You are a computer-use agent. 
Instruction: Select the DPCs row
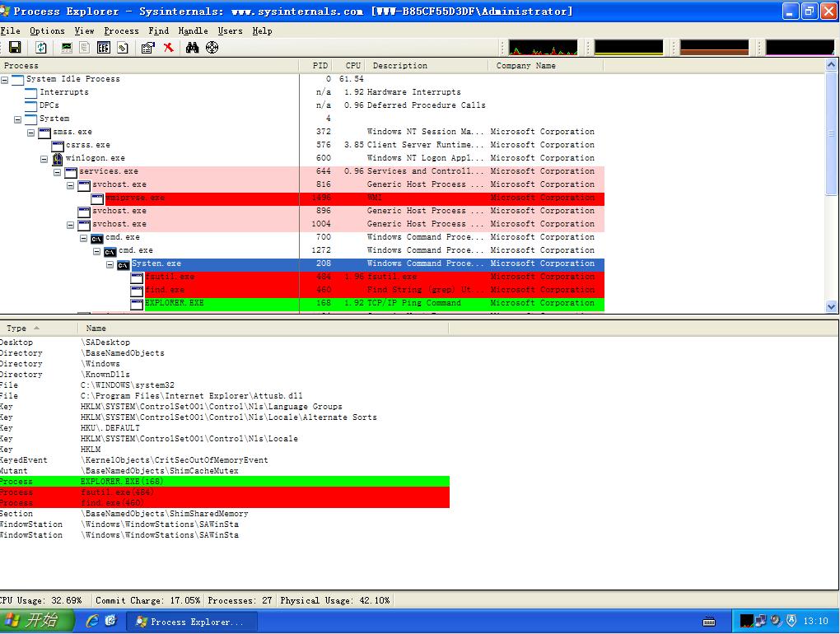(x=302, y=105)
